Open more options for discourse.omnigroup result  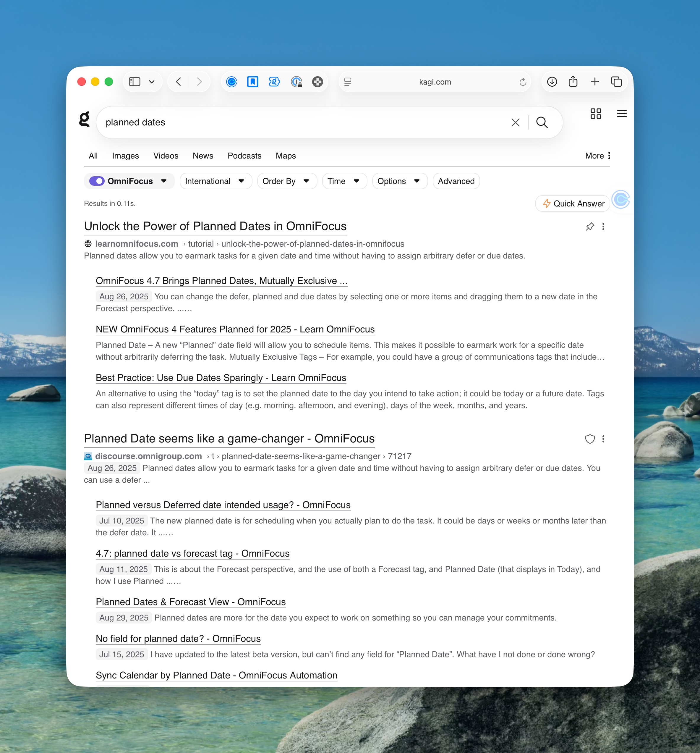coord(603,439)
